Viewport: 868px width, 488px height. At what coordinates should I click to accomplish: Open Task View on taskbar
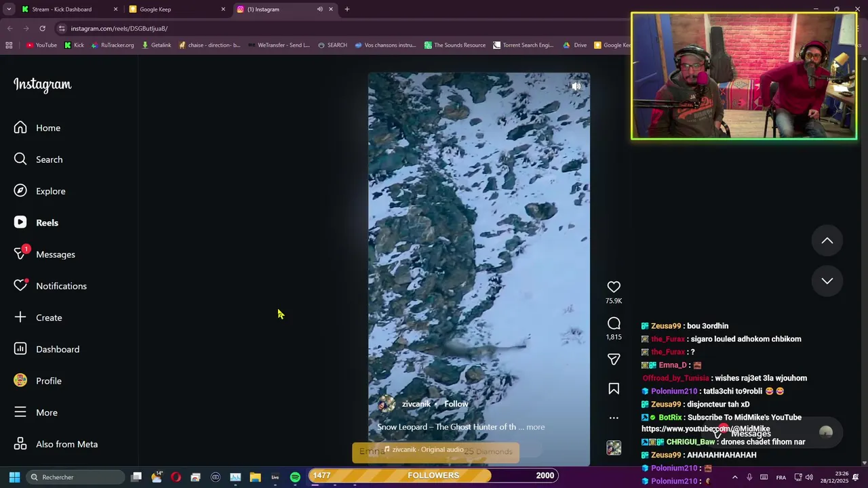(x=136, y=477)
